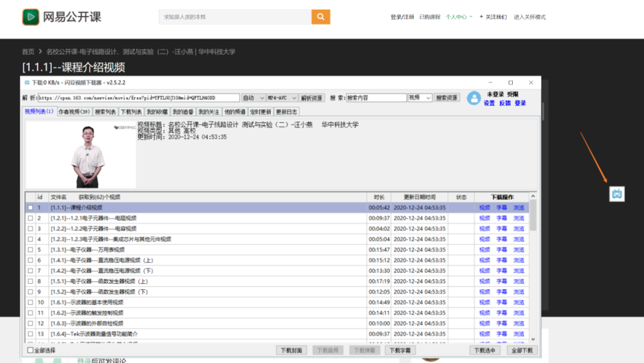The image size is (644, 363).
Task: Click the 时长 column header
Action: [x=379, y=197]
